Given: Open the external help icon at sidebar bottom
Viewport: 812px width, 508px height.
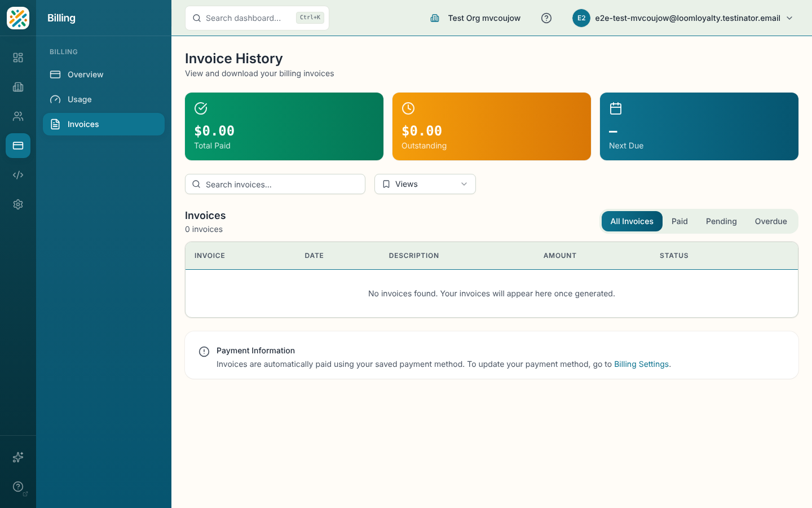Looking at the screenshot, I should coord(18,487).
